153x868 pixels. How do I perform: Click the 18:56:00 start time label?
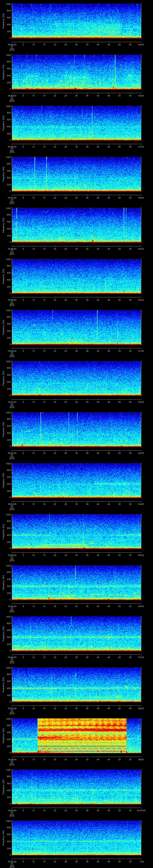12,657
